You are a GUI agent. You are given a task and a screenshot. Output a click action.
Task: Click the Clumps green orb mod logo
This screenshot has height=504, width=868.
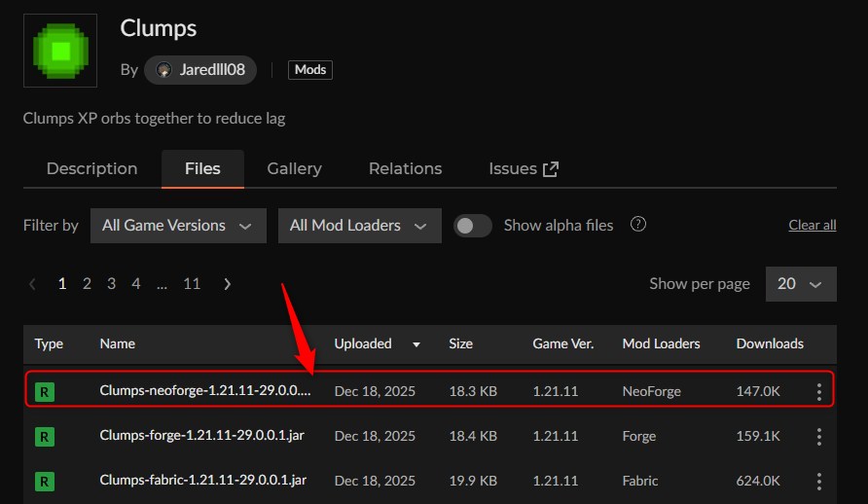click(x=59, y=52)
